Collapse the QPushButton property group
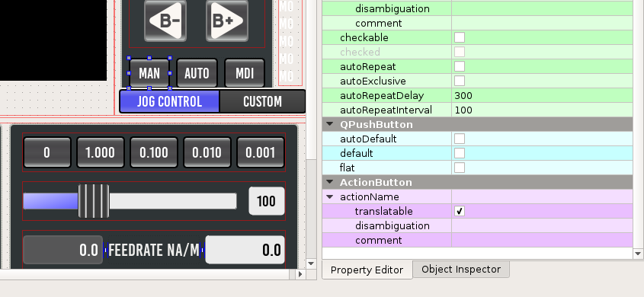The height and width of the screenshot is (297, 644). (329, 124)
